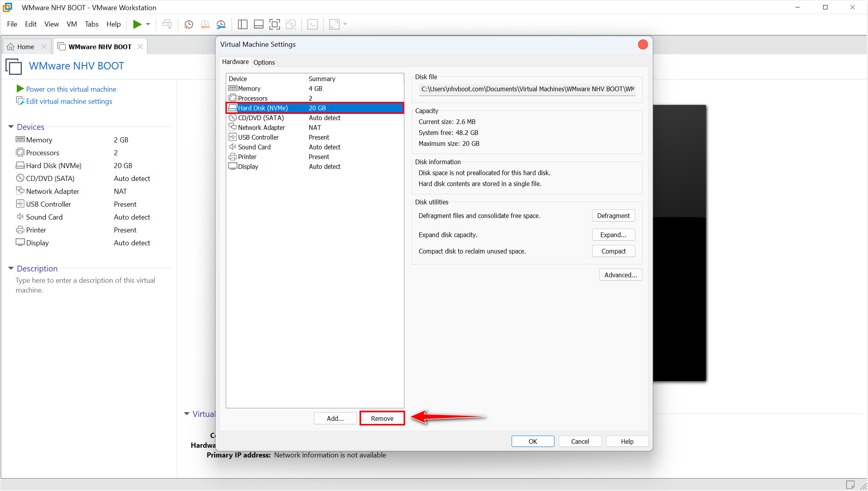
Task: Select Network Adapter in settings device list
Action: [x=261, y=128]
